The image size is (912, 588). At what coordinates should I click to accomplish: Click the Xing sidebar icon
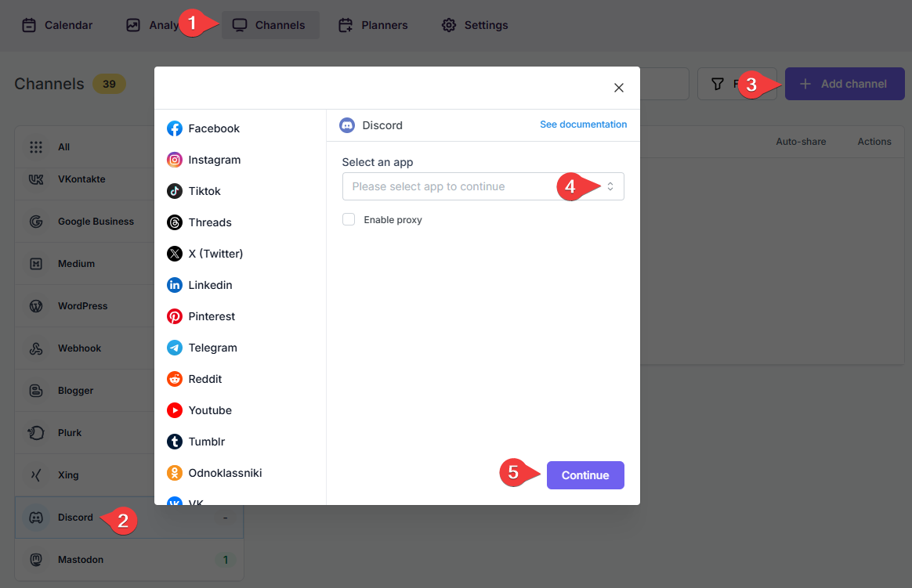point(36,475)
